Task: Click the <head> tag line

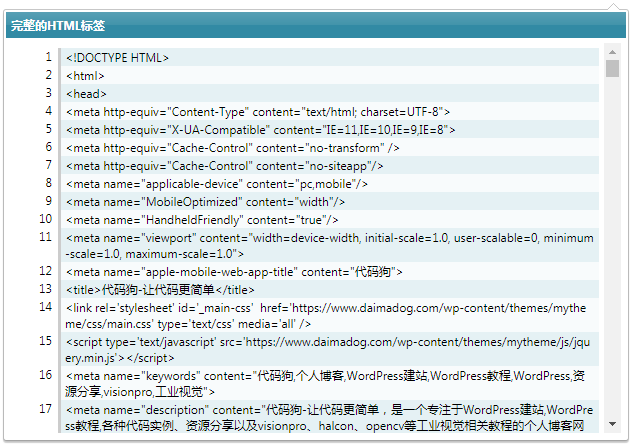Action: click(87, 94)
